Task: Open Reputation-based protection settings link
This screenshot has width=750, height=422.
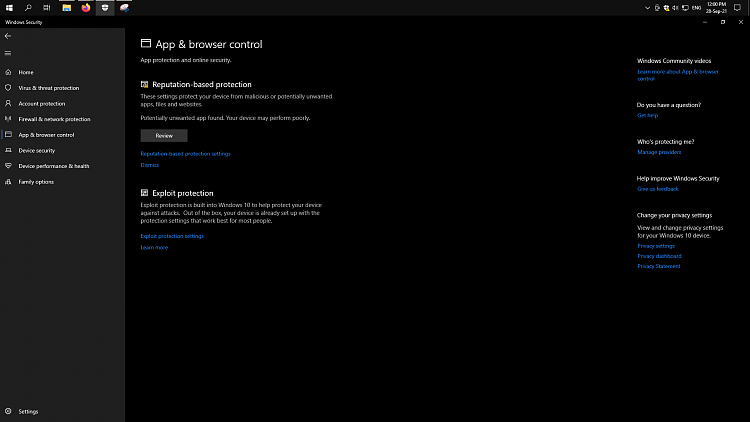Action: pos(186,154)
